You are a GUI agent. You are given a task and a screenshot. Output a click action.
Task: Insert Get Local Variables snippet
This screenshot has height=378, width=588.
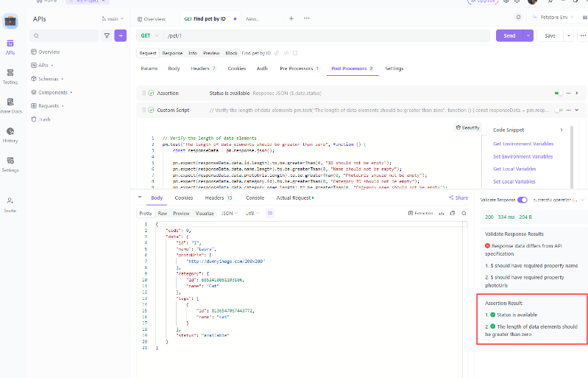coord(514,169)
